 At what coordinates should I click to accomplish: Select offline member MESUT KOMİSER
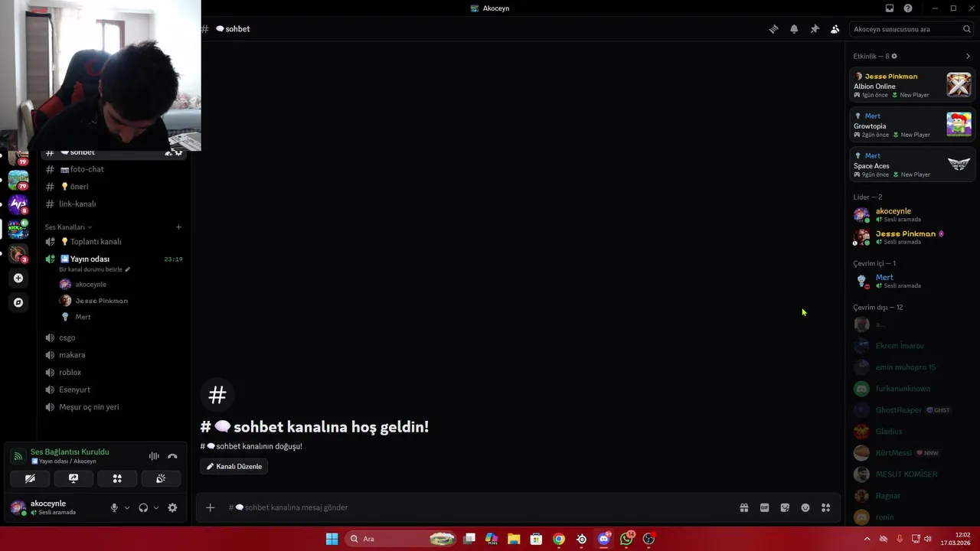(912, 474)
